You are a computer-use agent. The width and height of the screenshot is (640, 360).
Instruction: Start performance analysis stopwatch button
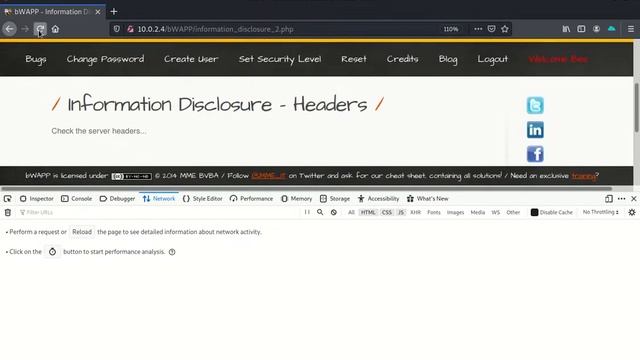[x=53, y=252]
